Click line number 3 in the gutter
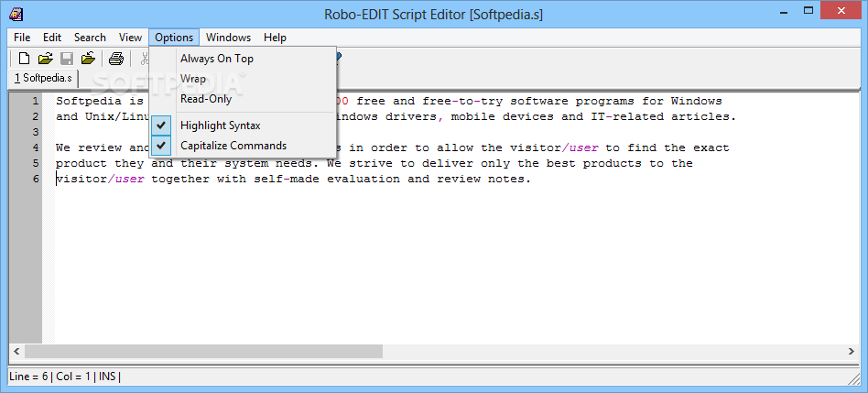868x393 pixels. tap(36, 132)
